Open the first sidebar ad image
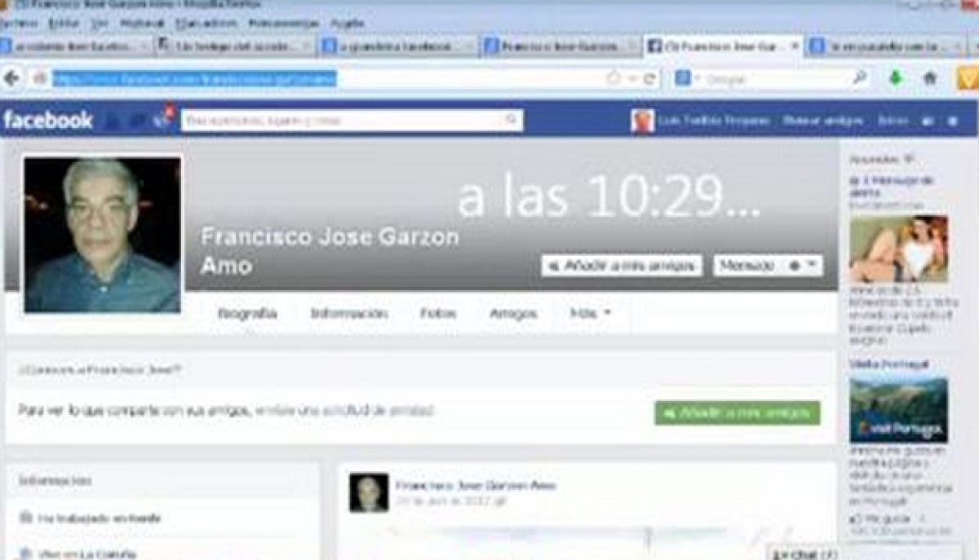 coord(898,249)
